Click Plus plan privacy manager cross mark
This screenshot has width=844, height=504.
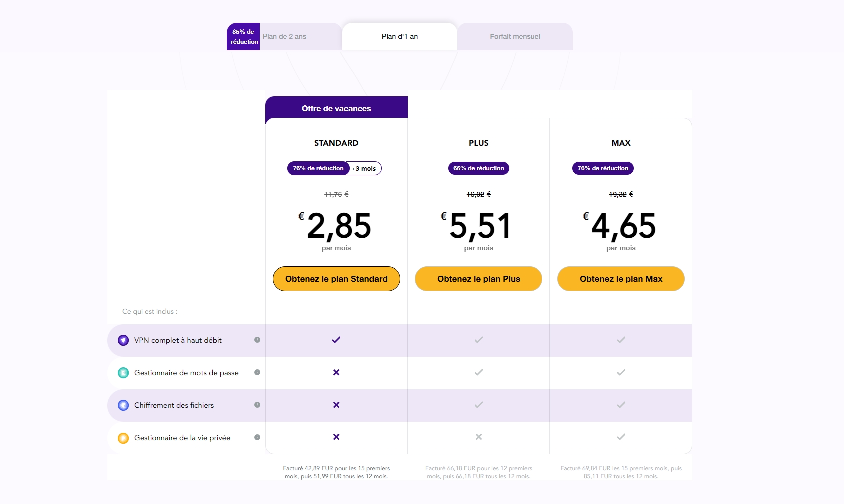479,437
